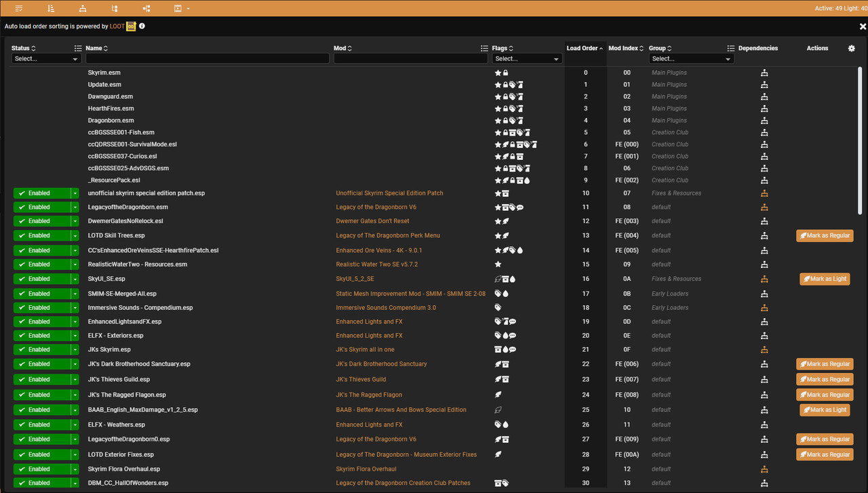Viewport: 868px width, 493px height.
Task: Sort by Name column header
Action: (x=96, y=48)
